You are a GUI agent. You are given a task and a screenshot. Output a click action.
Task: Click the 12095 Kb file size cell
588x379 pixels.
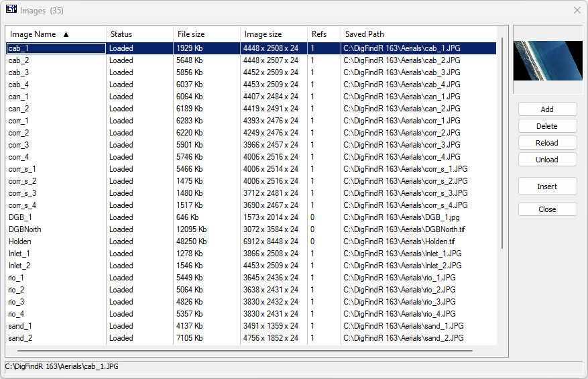pos(192,229)
